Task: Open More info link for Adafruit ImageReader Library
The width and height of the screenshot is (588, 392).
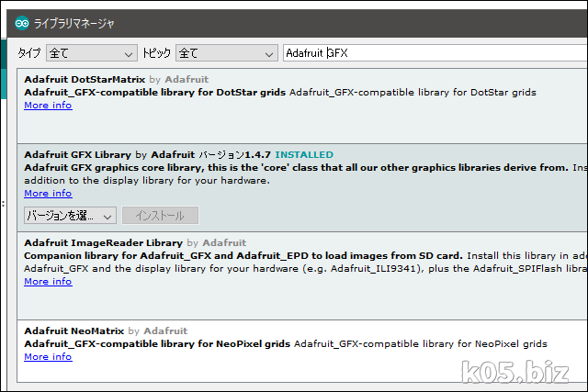Action: [48, 282]
